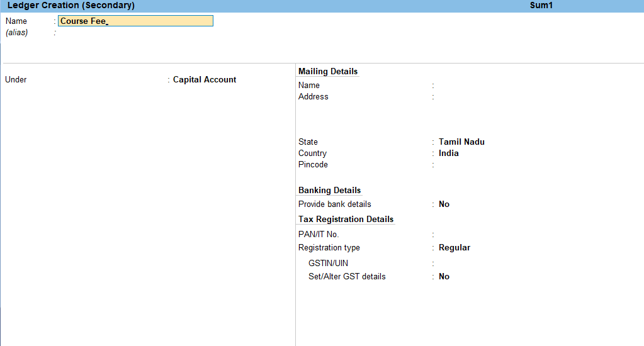Click the Banking Details section heading
644x346 pixels.
coord(329,191)
